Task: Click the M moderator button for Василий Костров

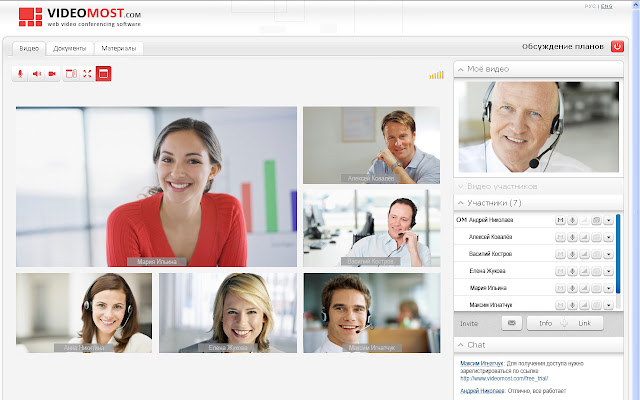Action: click(x=560, y=254)
